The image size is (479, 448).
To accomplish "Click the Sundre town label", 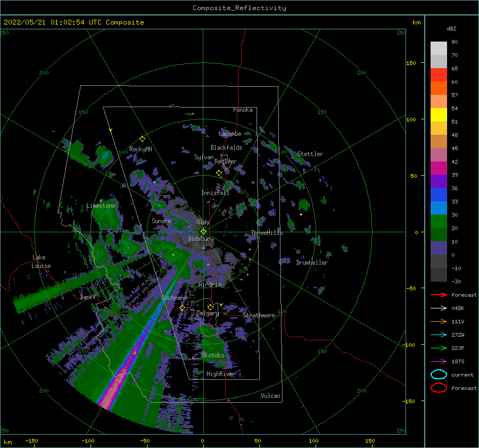I will click(161, 221).
